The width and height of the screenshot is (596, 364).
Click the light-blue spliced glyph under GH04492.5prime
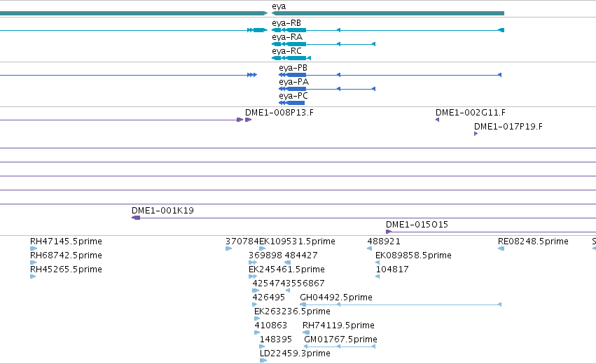(401, 304)
